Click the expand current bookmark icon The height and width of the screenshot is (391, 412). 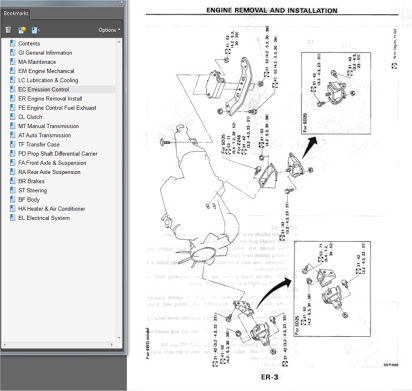35,30
